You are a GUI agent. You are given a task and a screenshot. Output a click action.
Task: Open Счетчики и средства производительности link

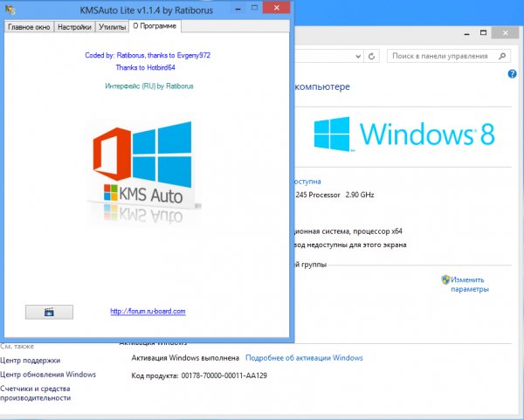36,393
